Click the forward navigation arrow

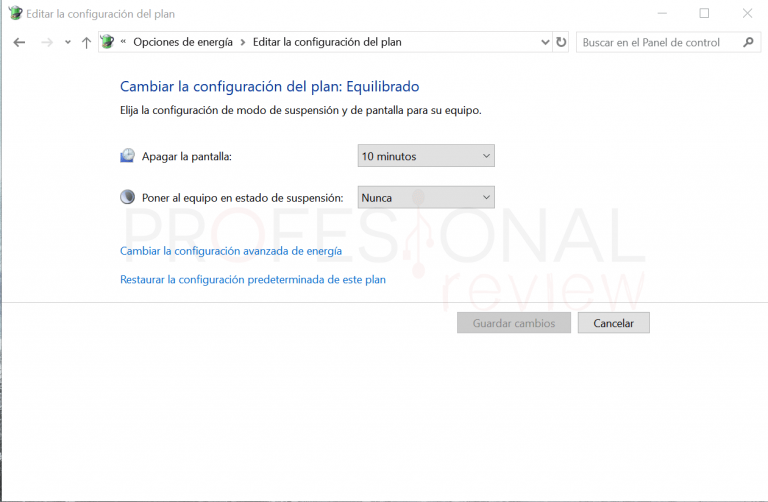pyautogui.click(x=47, y=43)
